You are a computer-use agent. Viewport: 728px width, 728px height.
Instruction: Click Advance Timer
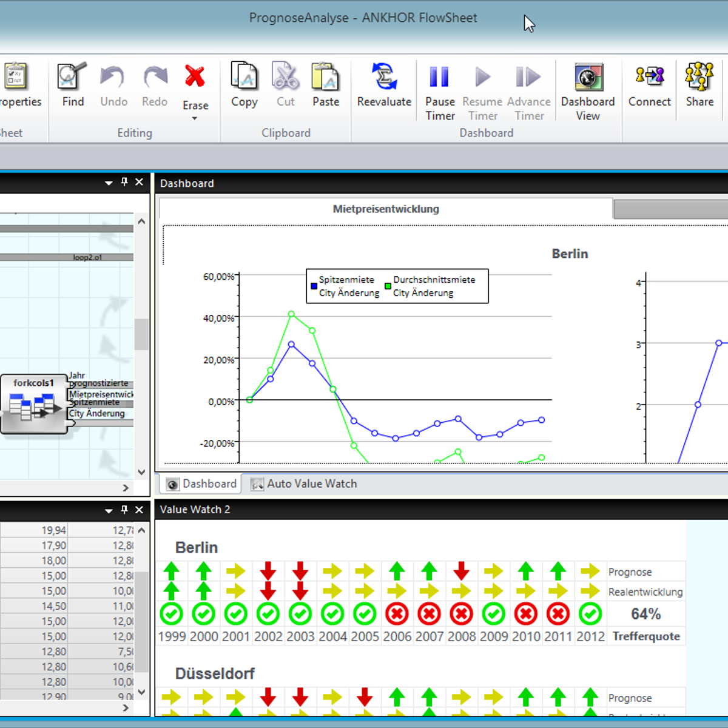tap(528, 91)
